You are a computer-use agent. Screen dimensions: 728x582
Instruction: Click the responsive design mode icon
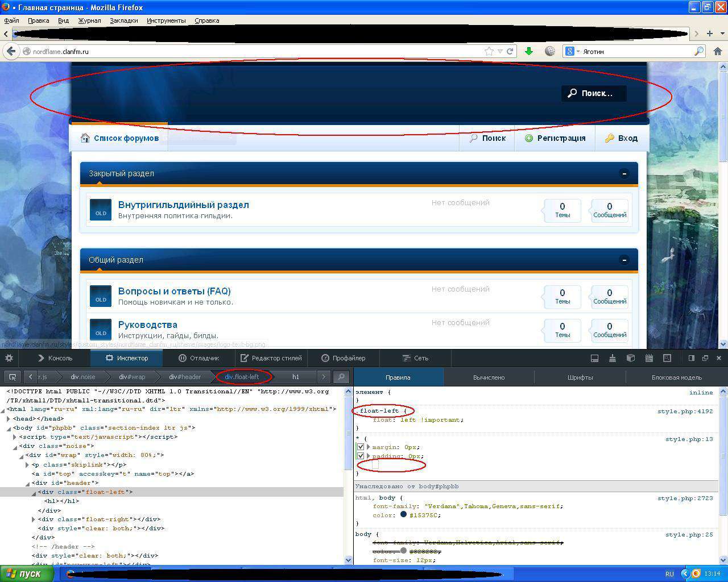(667, 358)
